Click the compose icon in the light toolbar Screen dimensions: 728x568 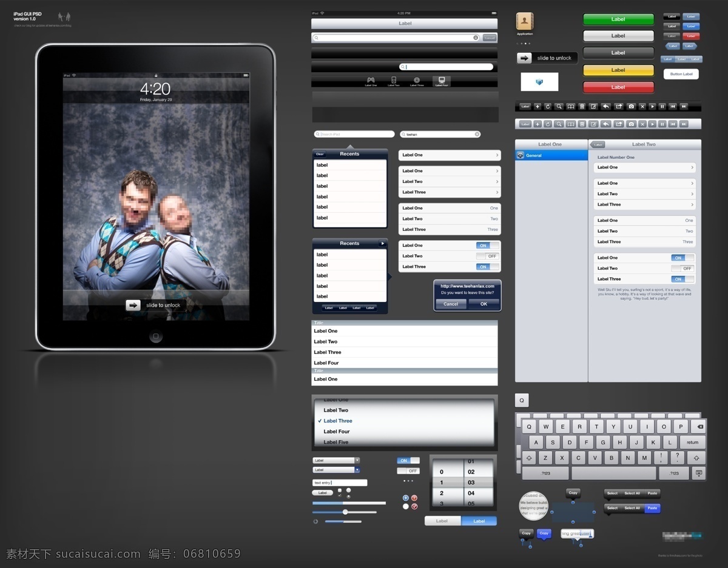593,124
